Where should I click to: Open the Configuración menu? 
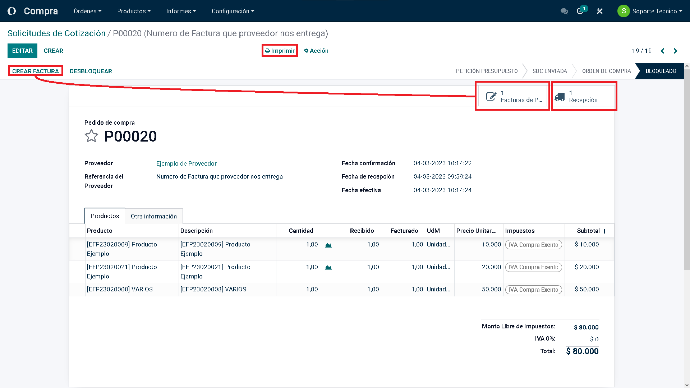coord(232,11)
